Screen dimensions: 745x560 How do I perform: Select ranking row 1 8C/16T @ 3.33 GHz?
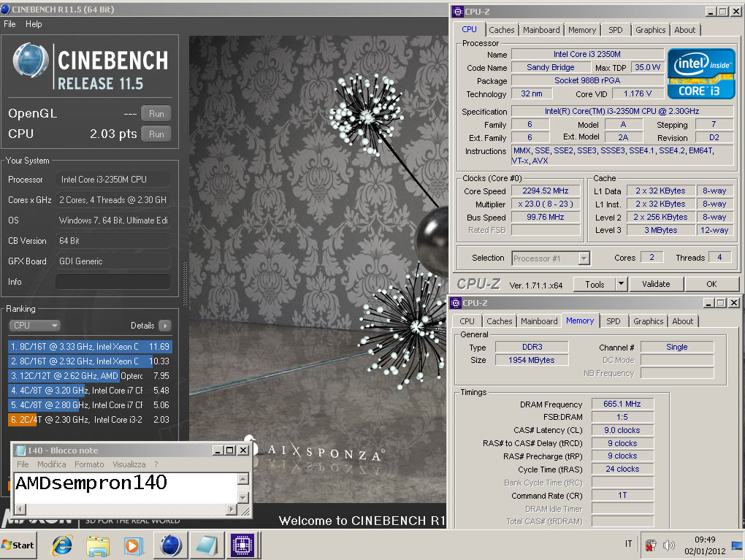[90, 347]
